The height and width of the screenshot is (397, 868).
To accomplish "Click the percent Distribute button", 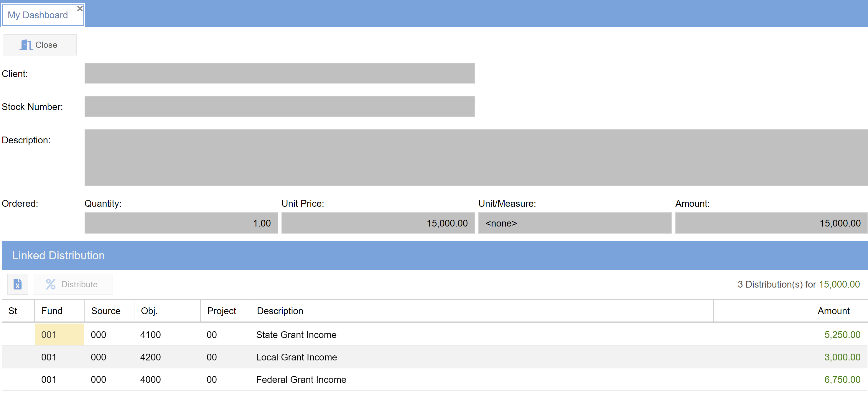I will (x=73, y=284).
